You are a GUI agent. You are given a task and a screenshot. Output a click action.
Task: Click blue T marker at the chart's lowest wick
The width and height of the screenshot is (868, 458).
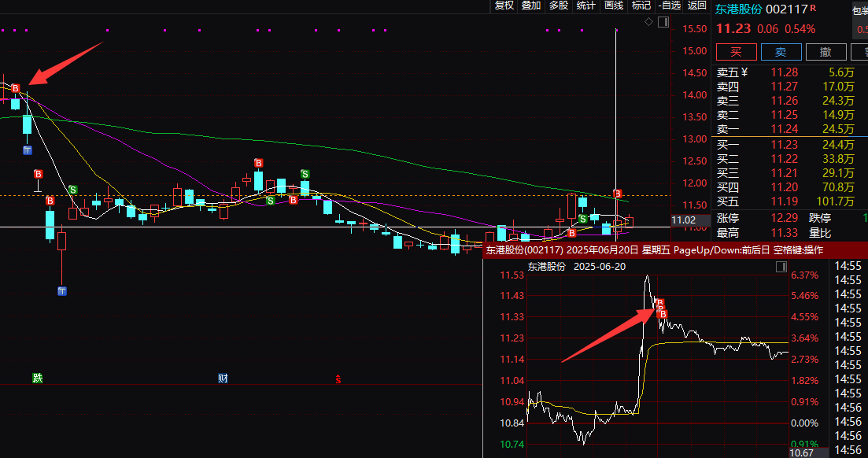click(62, 290)
